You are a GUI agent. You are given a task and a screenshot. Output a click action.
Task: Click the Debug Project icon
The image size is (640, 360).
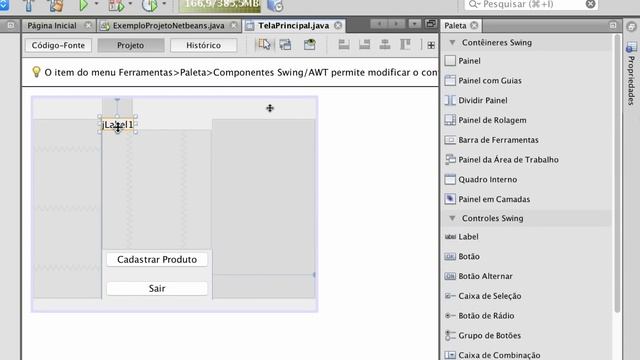[116, 5]
